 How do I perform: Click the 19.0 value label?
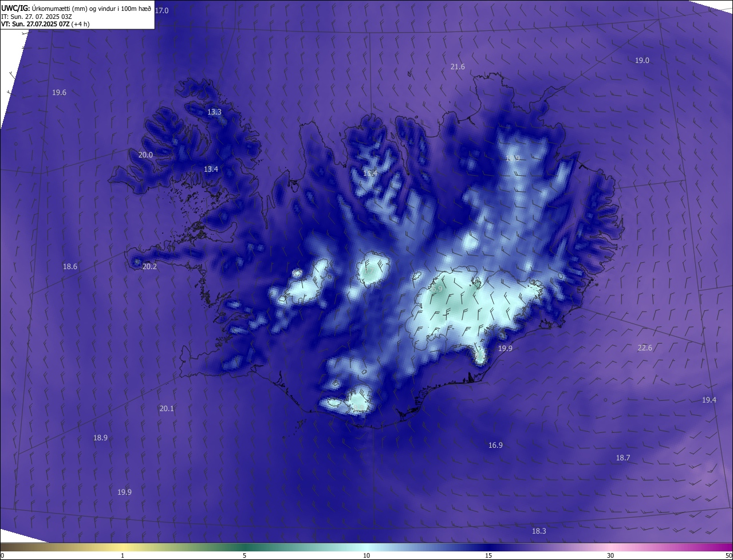[x=642, y=61]
